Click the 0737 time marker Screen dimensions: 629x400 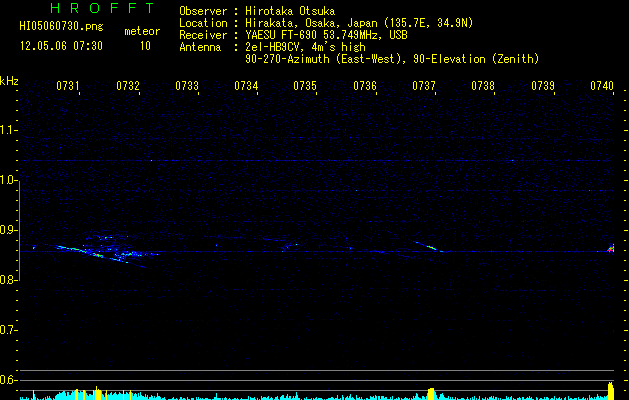(x=424, y=86)
